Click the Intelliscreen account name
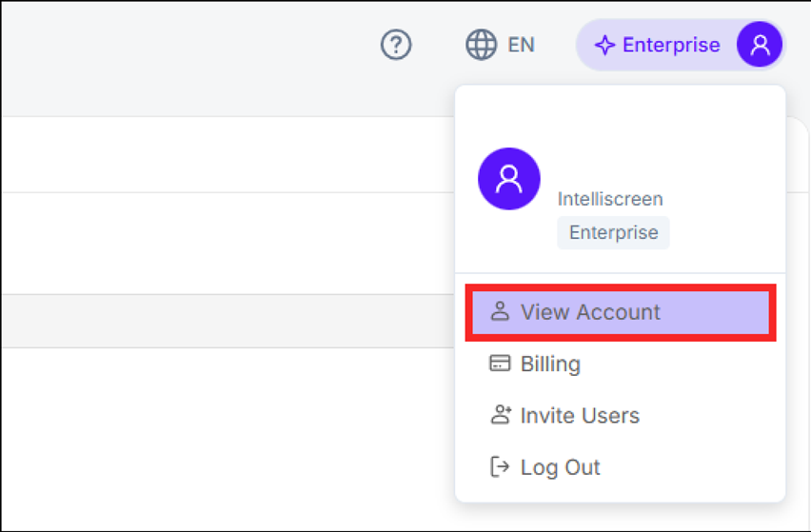 [610, 199]
